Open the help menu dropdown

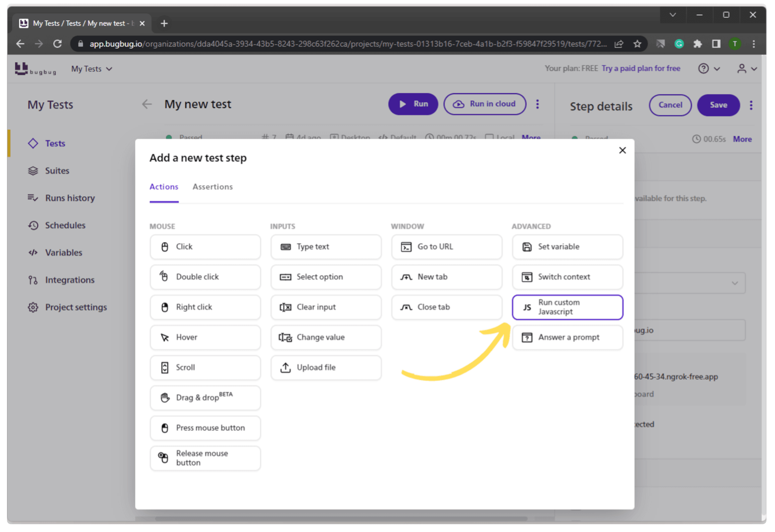709,69
